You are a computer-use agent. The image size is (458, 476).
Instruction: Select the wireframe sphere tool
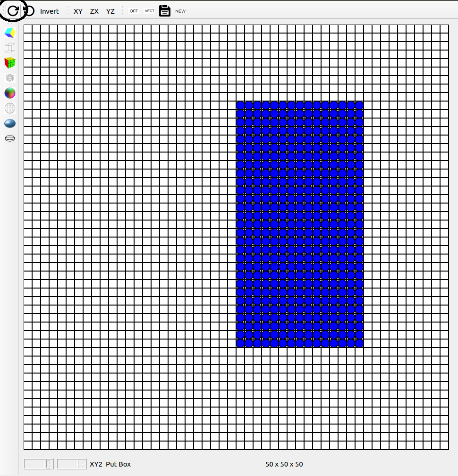tap(9, 108)
